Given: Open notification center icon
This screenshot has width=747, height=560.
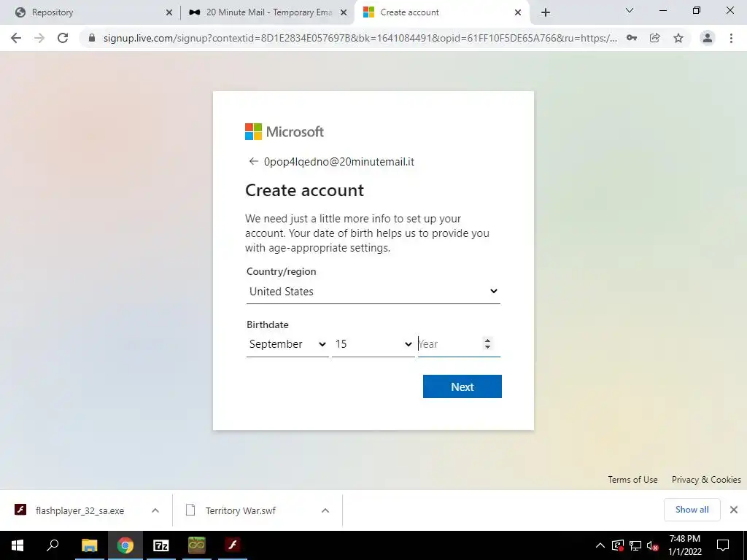Looking at the screenshot, I should click(723, 545).
